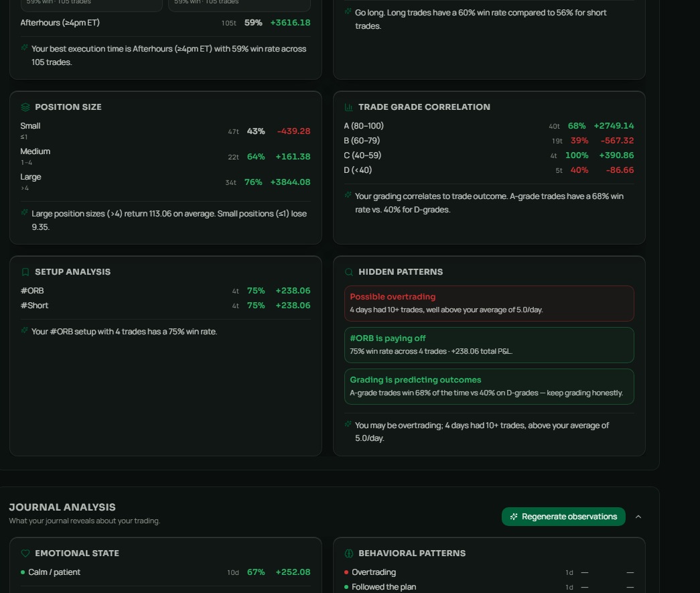Click Regenerate observations button
Screen dimensions: 700x593
point(563,517)
